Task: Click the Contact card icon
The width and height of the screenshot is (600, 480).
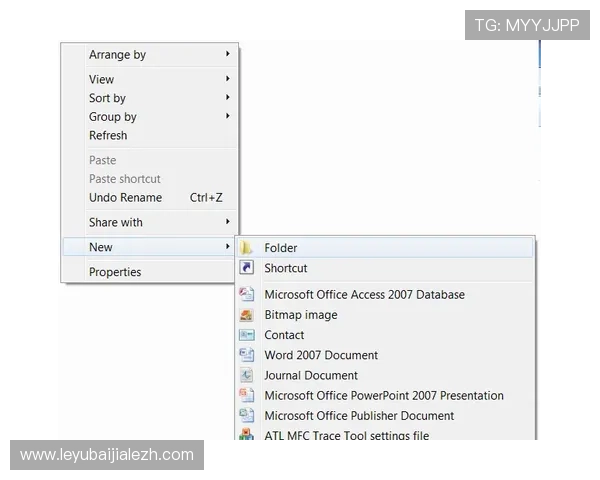Action: (x=247, y=335)
